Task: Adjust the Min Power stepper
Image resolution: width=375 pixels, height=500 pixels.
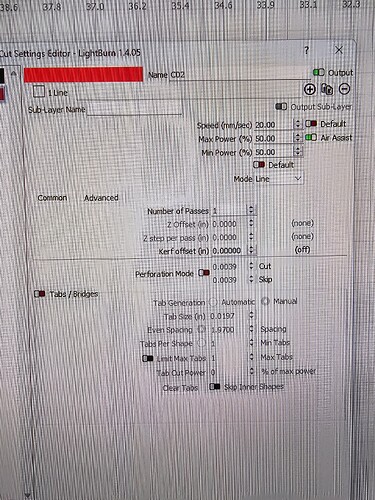Action: 298,152
